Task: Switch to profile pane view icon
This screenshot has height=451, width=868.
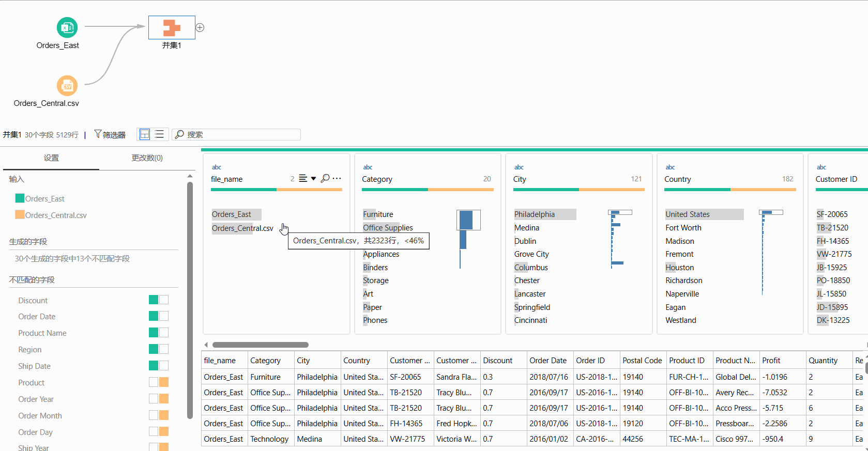Action: [x=145, y=134]
